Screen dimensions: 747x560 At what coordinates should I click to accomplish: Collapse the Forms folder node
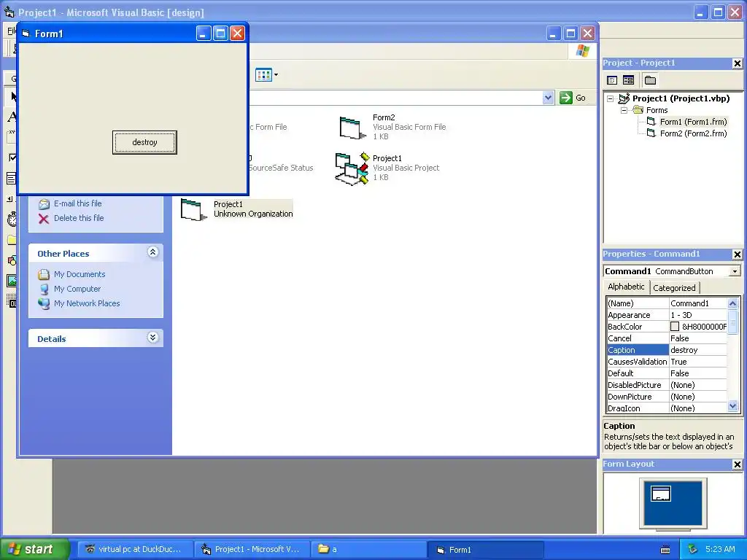tap(624, 111)
